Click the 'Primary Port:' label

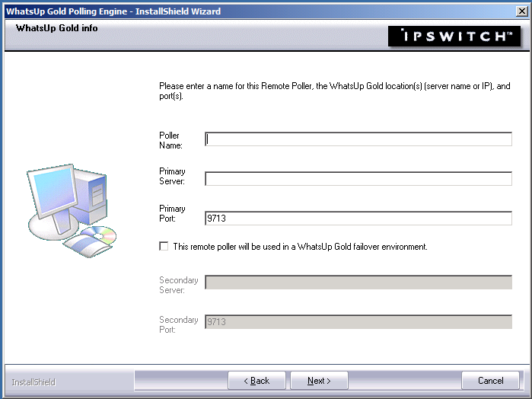pyautogui.click(x=172, y=213)
